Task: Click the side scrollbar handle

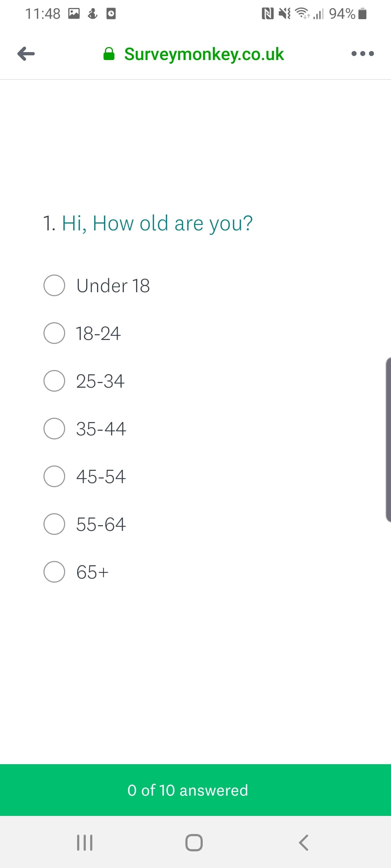Action: point(388,439)
